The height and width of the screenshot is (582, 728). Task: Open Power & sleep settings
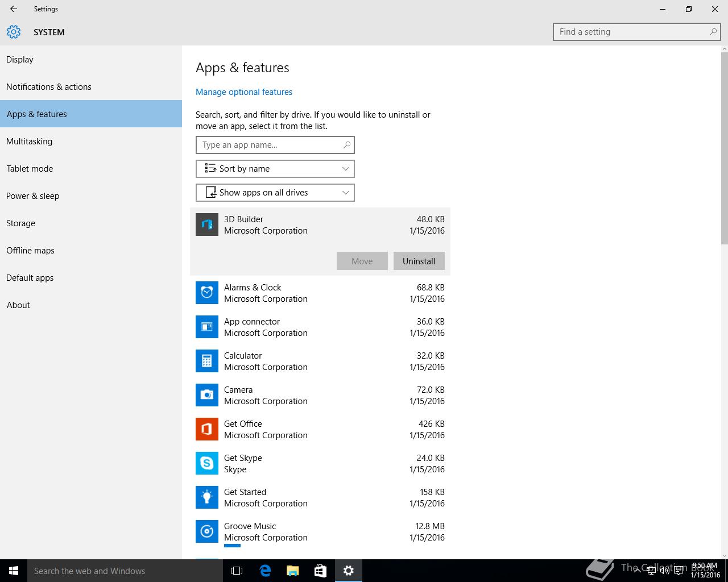[x=91, y=196]
